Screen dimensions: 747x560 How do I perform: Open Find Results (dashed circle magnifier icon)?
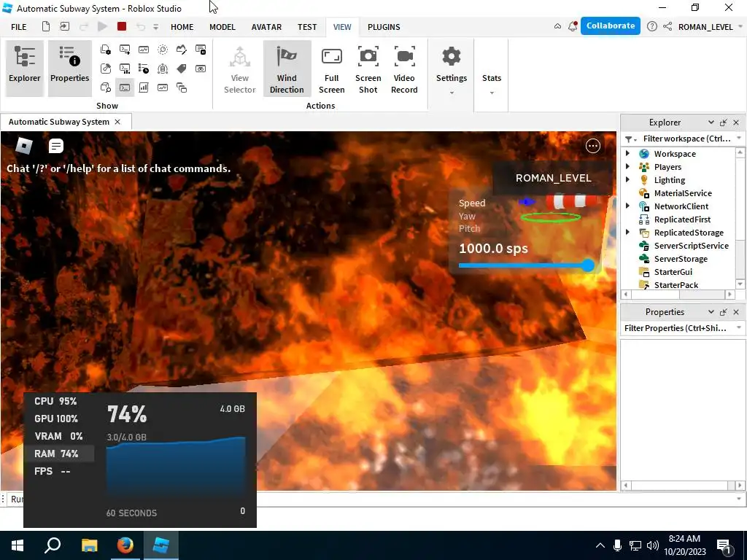click(x=163, y=50)
